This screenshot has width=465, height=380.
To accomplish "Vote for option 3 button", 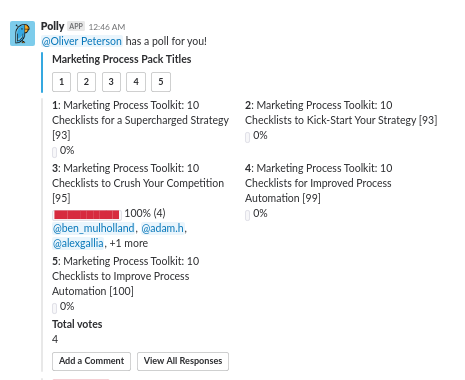I will [x=111, y=82].
